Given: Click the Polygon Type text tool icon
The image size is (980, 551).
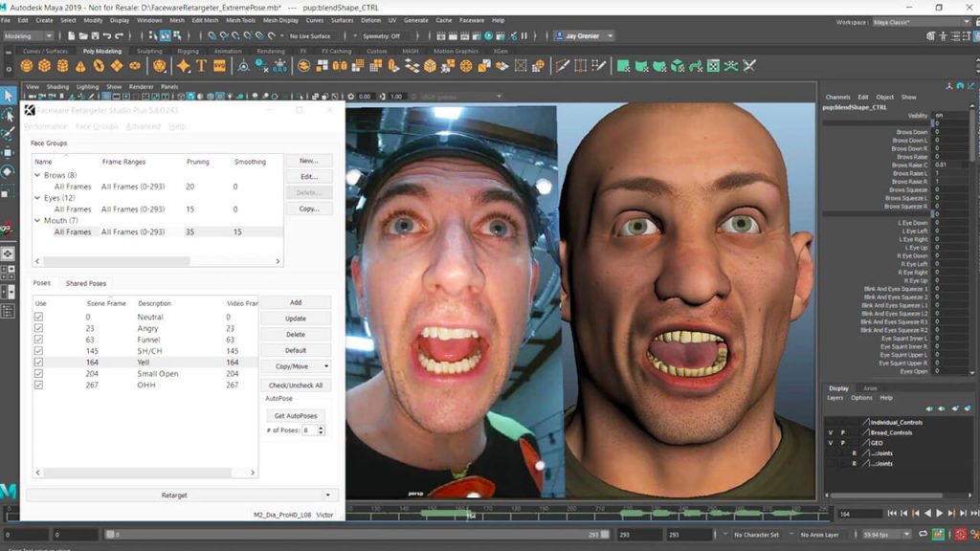Looking at the screenshot, I should click(x=201, y=66).
